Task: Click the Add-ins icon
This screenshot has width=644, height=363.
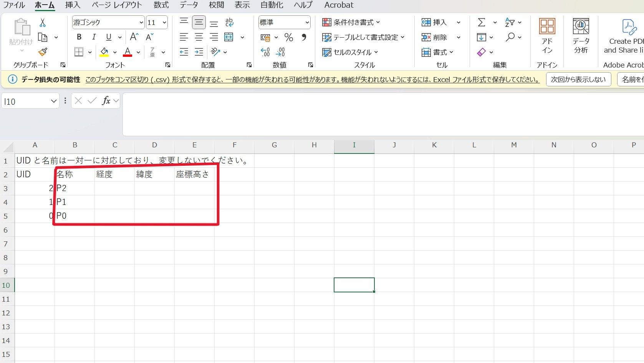Action: tap(547, 36)
